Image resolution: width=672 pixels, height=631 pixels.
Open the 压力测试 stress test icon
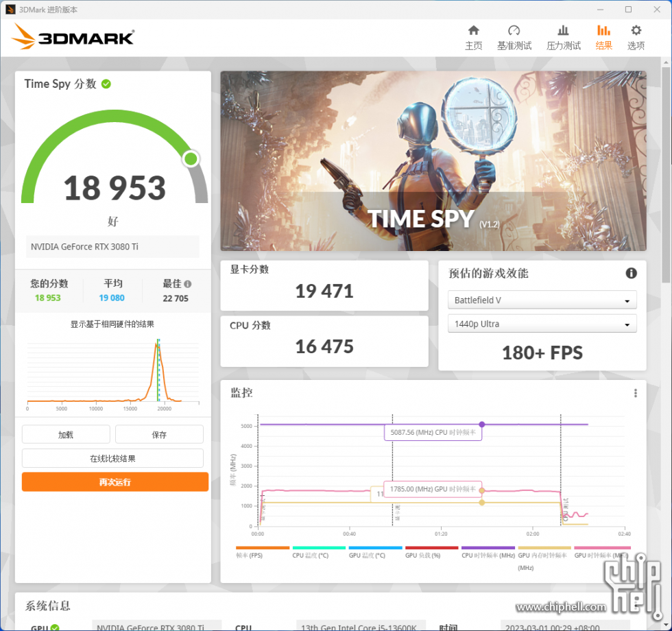pyautogui.click(x=563, y=30)
